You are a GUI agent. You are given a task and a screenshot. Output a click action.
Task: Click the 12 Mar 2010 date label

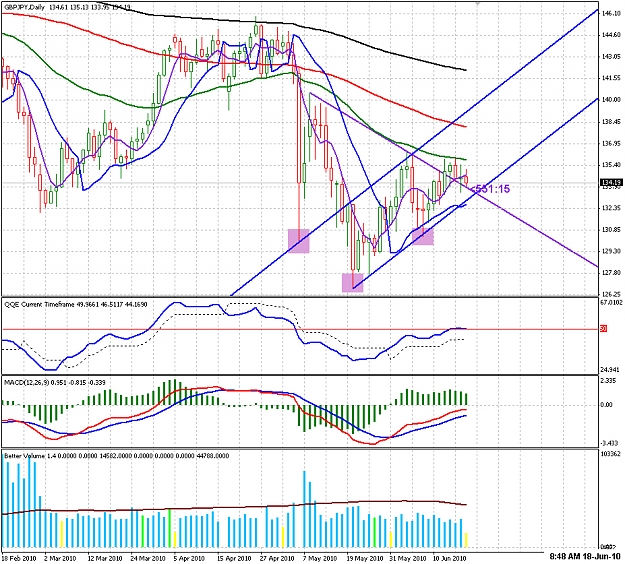pyautogui.click(x=104, y=558)
